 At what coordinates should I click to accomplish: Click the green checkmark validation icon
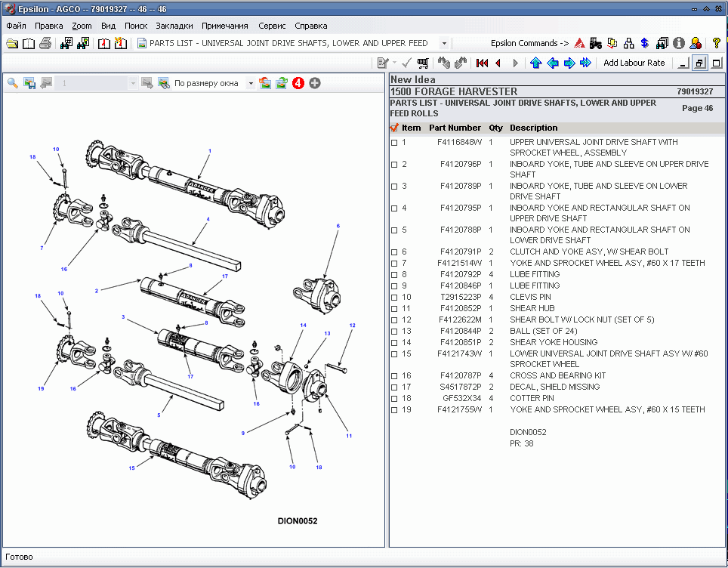(x=406, y=63)
